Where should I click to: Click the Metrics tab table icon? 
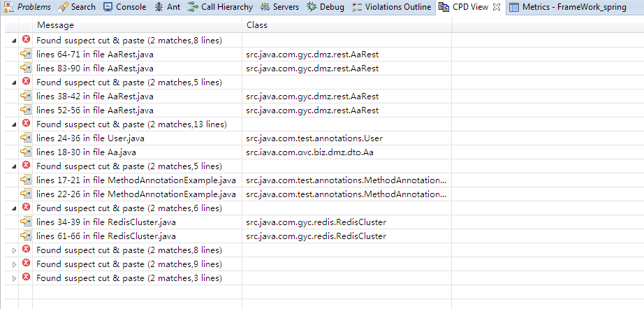point(513,7)
